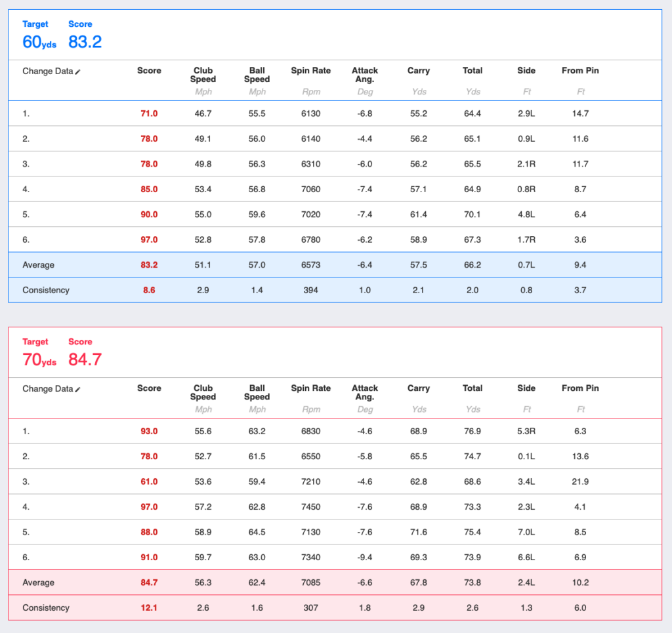The height and width of the screenshot is (633, 672).
Task: Click the 97.0 score in 60yds table row 6
Action: click(x=149, y=240)
